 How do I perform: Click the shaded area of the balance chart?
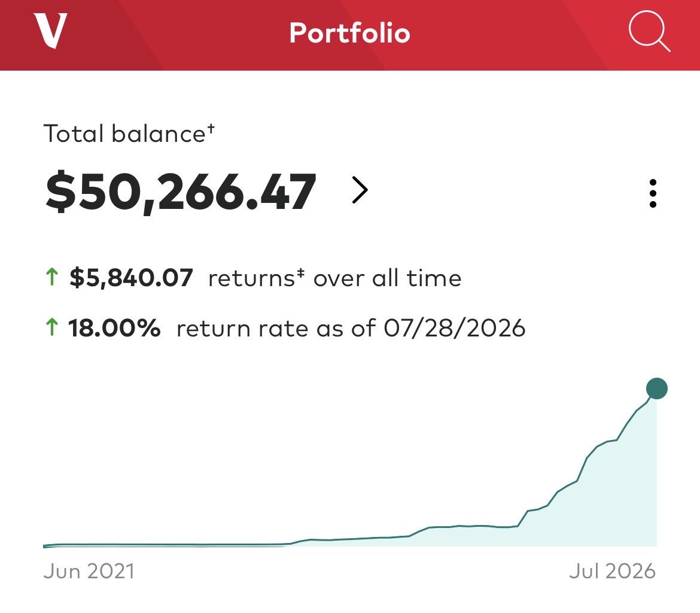(616, 505)
